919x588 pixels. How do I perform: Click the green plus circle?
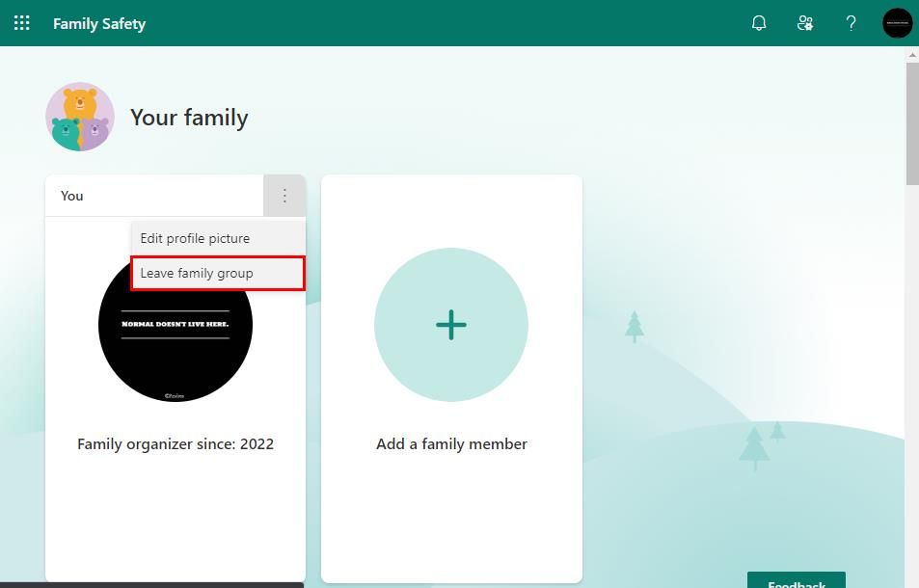[x=451, y=325]
